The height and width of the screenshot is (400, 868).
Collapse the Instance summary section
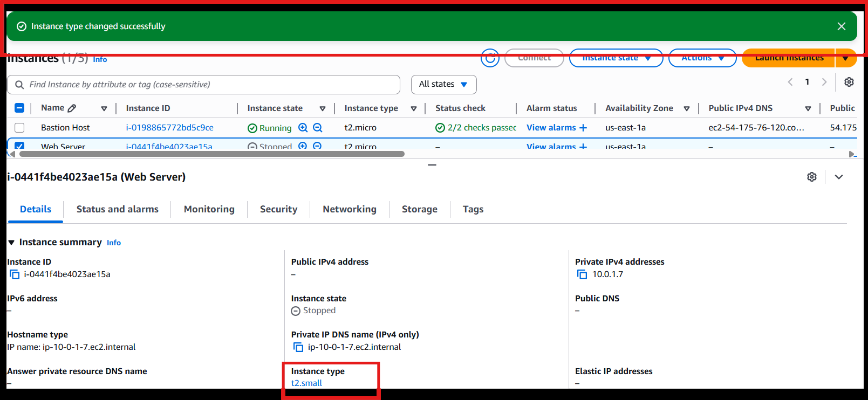click(x=11, y=243)
